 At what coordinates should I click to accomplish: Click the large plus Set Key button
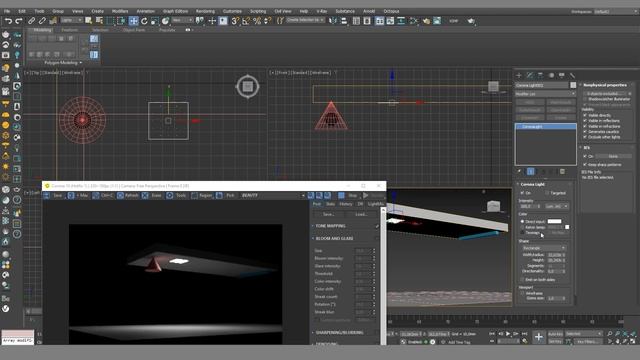tap(539, 337)
